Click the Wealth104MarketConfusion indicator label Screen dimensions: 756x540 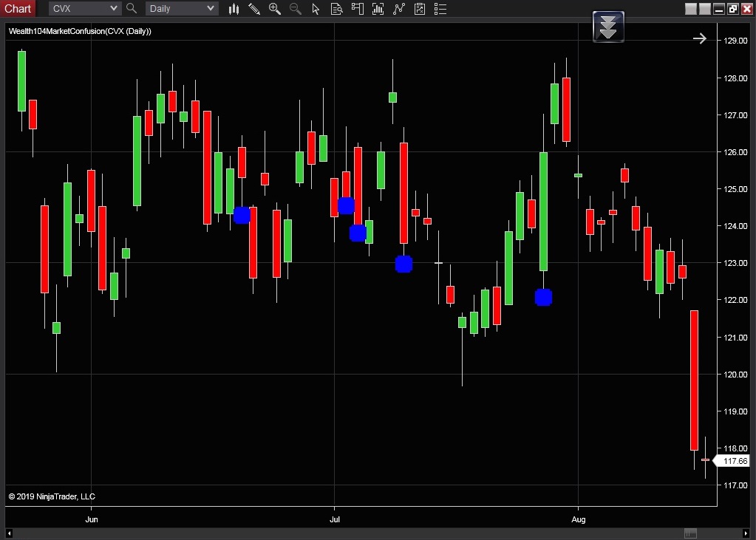(x=80, y=31)
